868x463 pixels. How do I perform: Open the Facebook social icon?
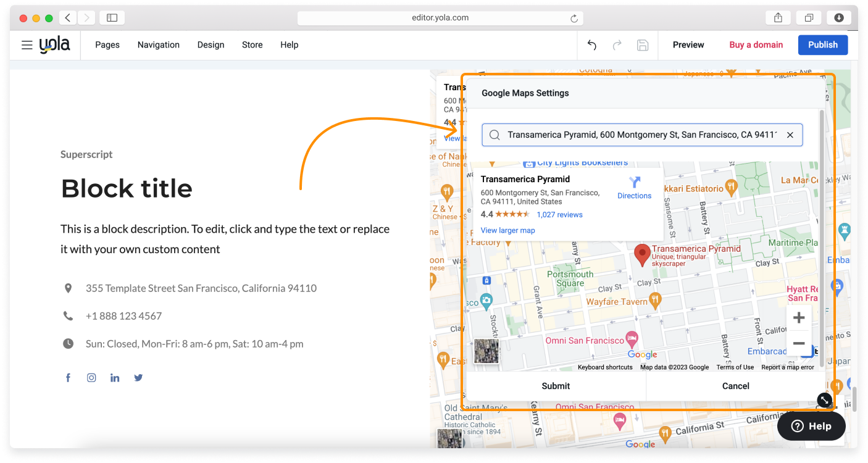tap(69, 378)
